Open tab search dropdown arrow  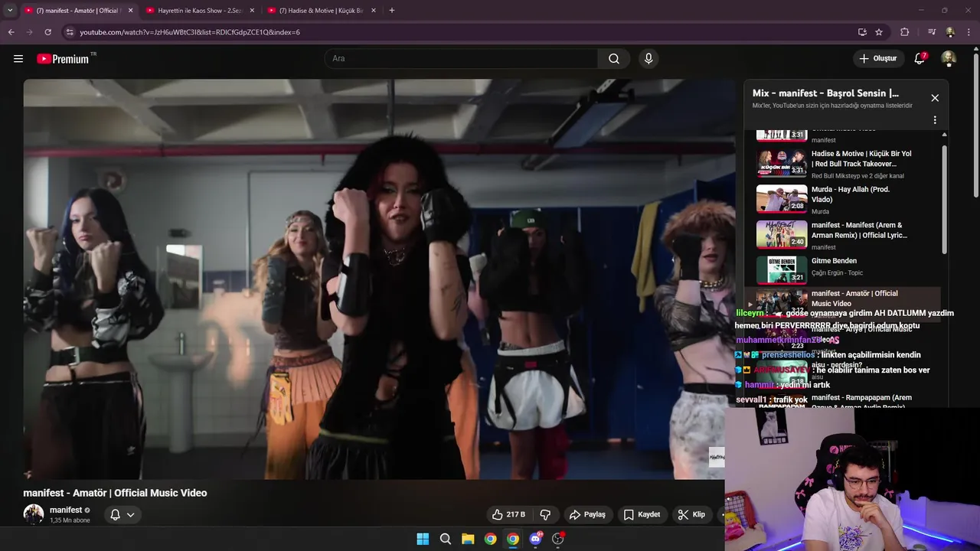point(10,11)
